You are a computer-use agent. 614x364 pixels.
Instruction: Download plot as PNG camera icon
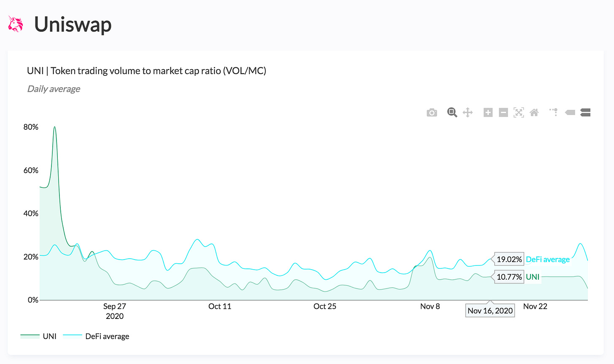point(432,112)
